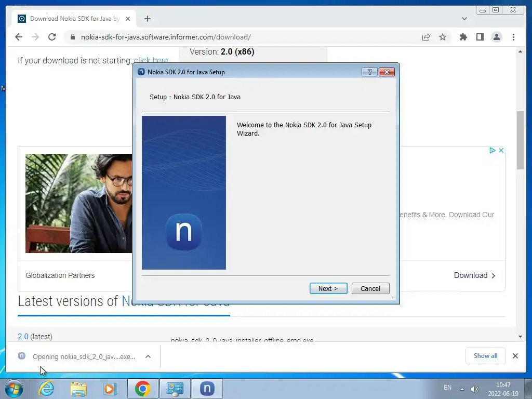
Task: Click the 'click here' download link
Action: (x=151, y=60)
